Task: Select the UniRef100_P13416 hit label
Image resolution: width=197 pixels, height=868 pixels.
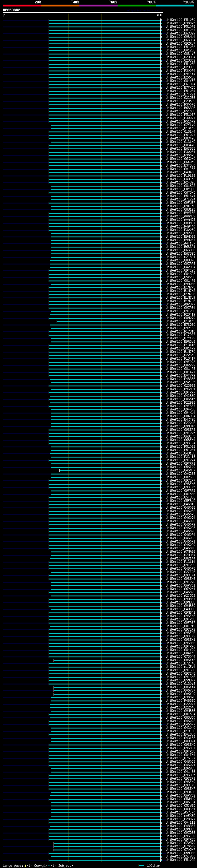Action: [180, 345]
